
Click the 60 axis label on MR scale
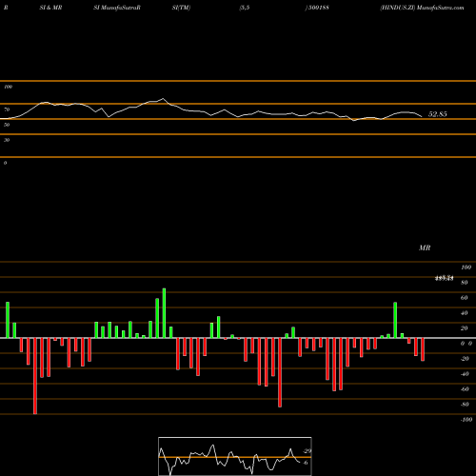464,298
